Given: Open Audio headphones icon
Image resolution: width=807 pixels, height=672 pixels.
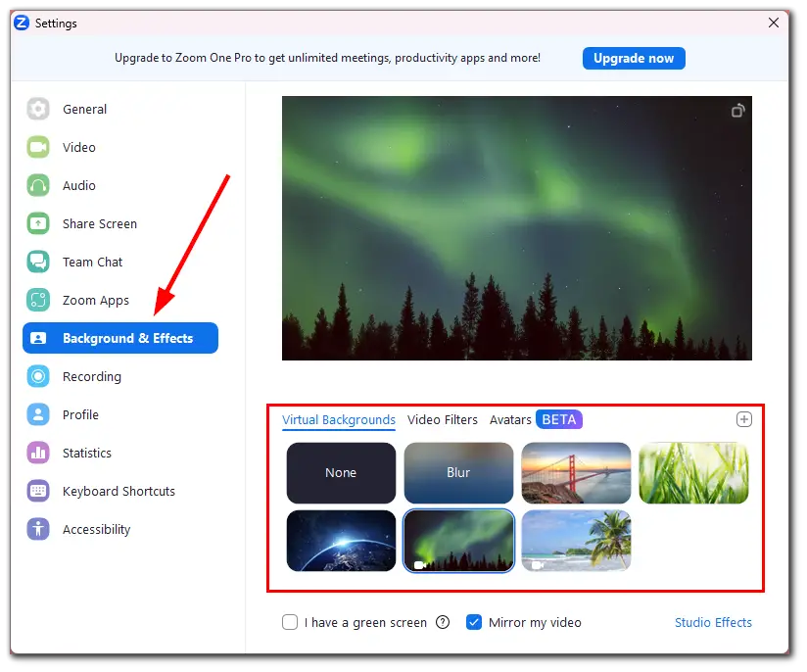Looking at the screenshot, I should click(38, 185).
